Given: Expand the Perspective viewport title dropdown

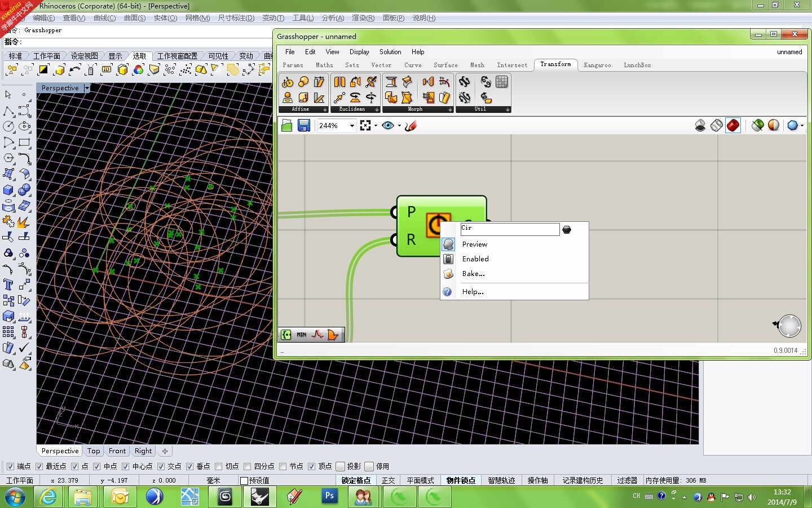Looking at the screenshot, I should point(87,88).
